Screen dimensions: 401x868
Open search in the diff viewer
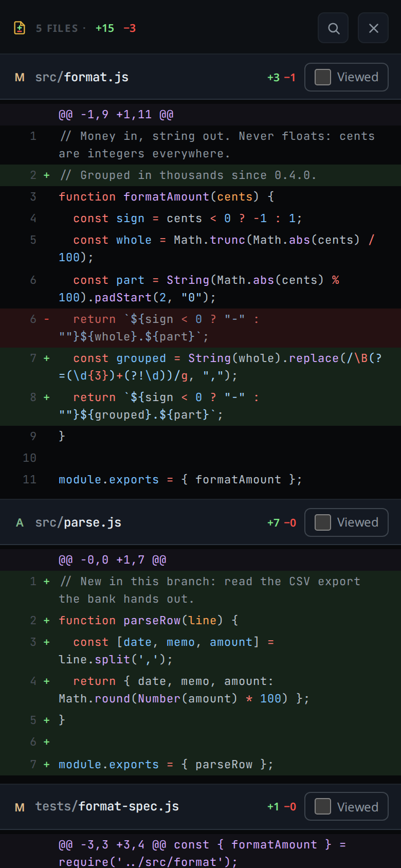[334, 28]
